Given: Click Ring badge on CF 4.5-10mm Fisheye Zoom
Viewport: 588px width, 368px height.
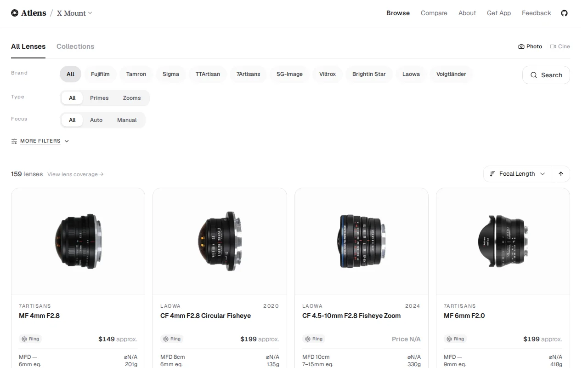Looking at the screenshot, I should (x=314, y=339).
